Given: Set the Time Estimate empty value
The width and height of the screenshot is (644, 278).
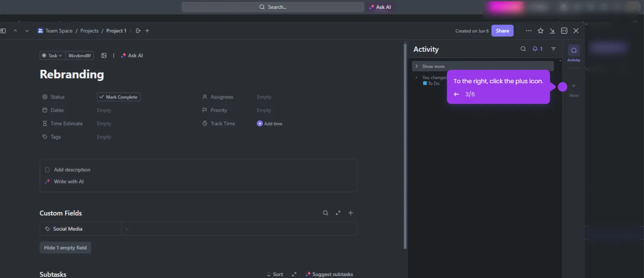Looking at the screenshot, I should point(104,124).
